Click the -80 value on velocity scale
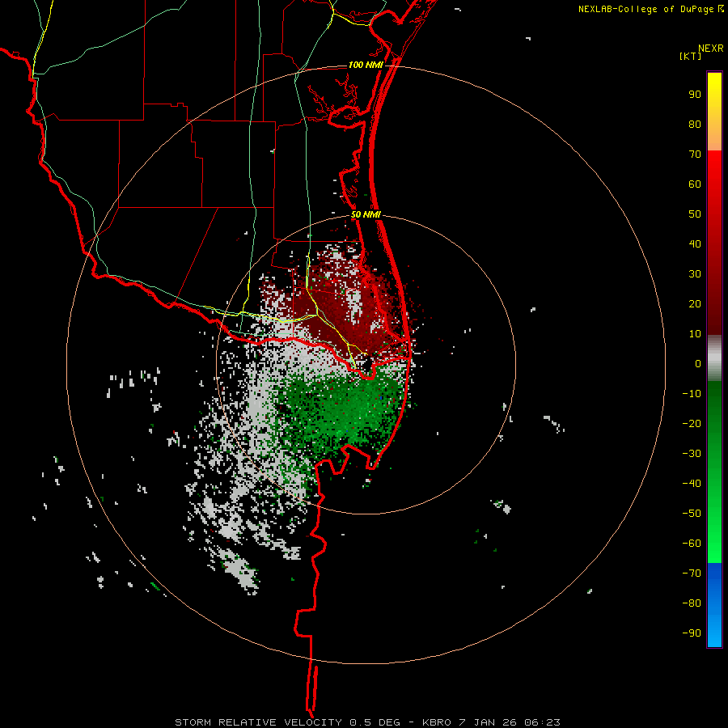 pos(692,603)
